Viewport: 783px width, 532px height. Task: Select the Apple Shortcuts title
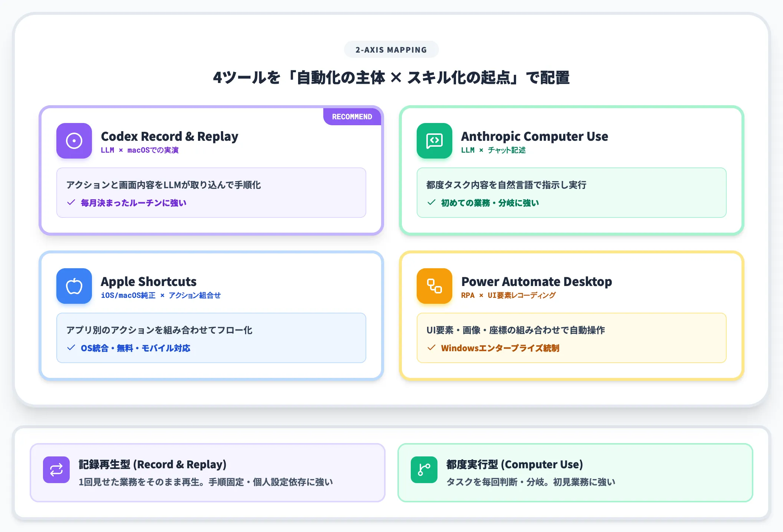149,282
